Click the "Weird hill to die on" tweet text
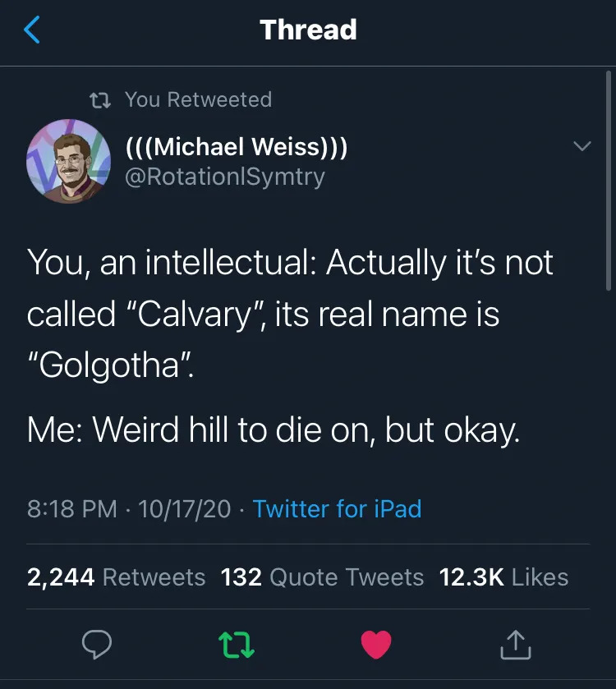This screenshot has height=689, width=616. [274, 430]
